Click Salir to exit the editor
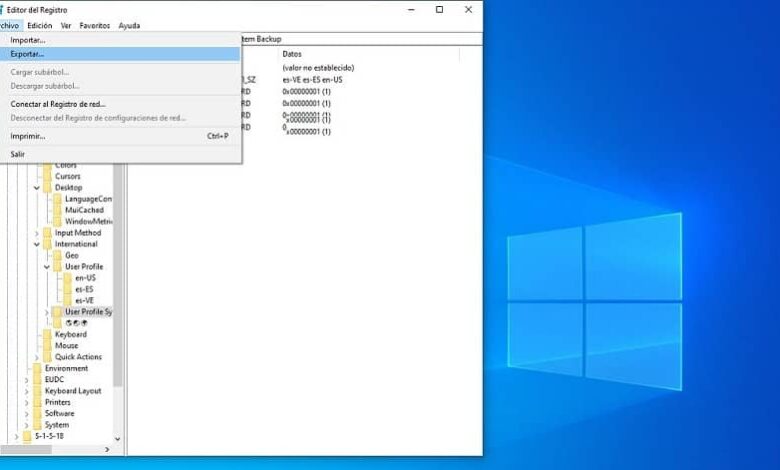 120,154
